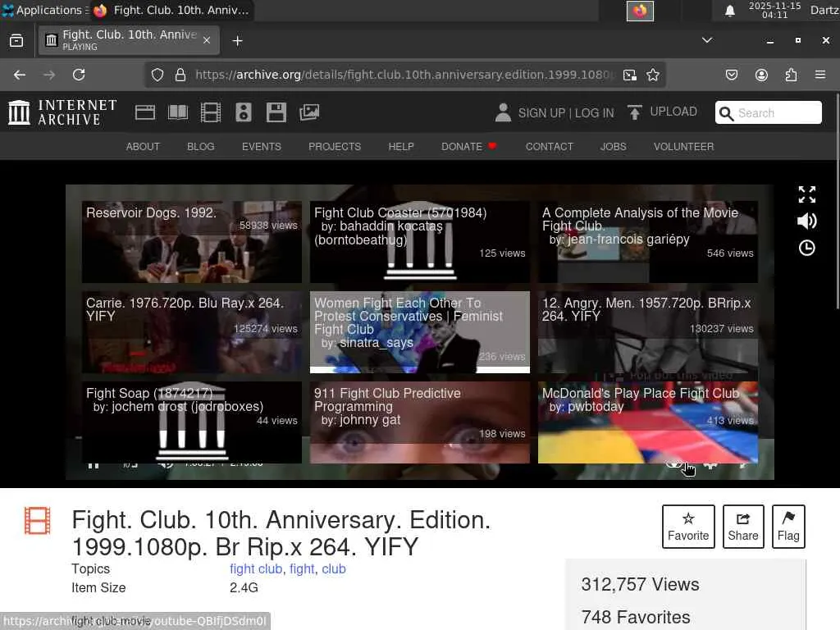
Task: Go back to previous page
Action: click(x=20, y=75)
